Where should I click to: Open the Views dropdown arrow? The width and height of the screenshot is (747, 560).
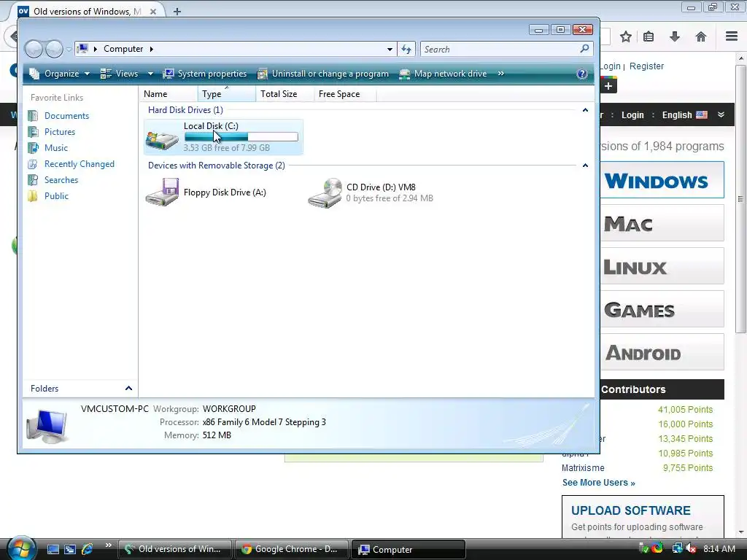(x=150, y=74)
